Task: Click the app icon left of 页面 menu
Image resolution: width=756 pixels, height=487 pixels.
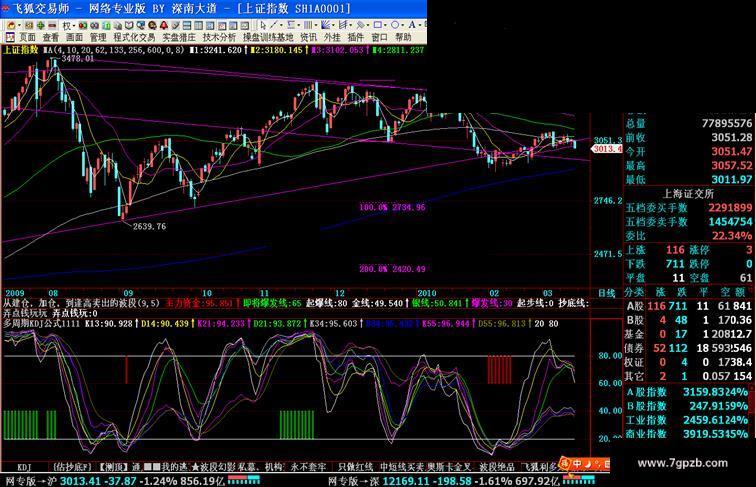Action: pos(9,37)
